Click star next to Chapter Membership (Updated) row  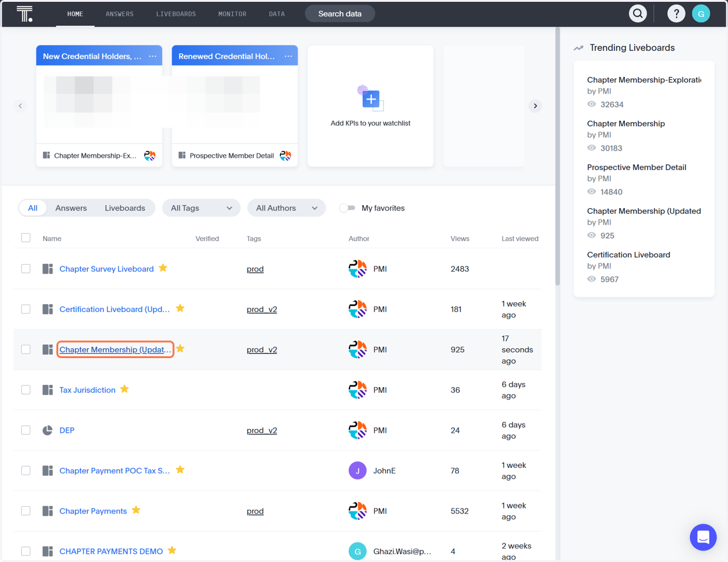[x=180, y=348]
